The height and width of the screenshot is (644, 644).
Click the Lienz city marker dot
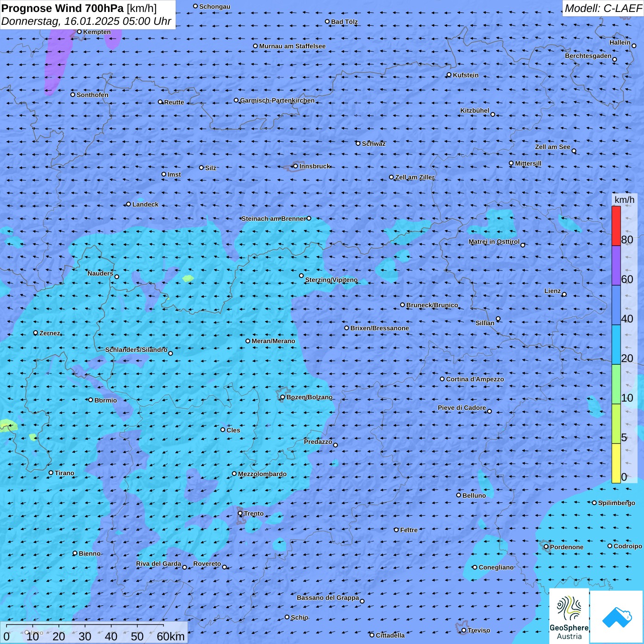tap(564, 294)
